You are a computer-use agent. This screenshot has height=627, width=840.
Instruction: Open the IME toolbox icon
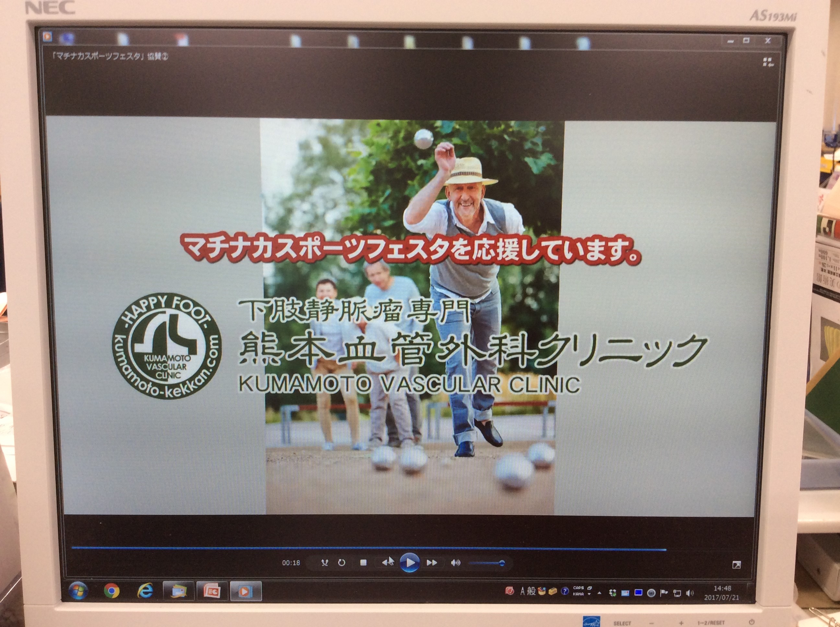pyautogui.click(x=553, y=591)
